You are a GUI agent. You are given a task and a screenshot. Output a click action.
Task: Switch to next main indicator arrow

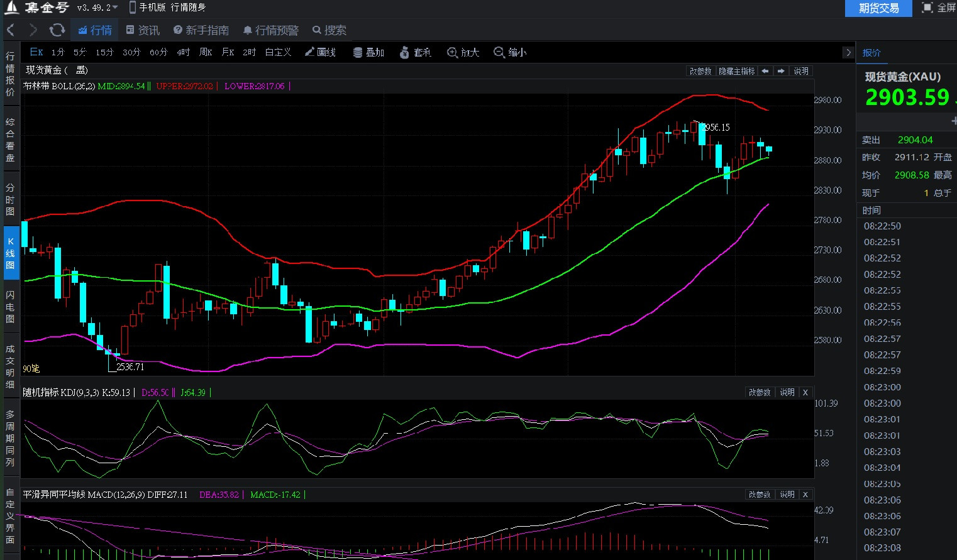781,71
